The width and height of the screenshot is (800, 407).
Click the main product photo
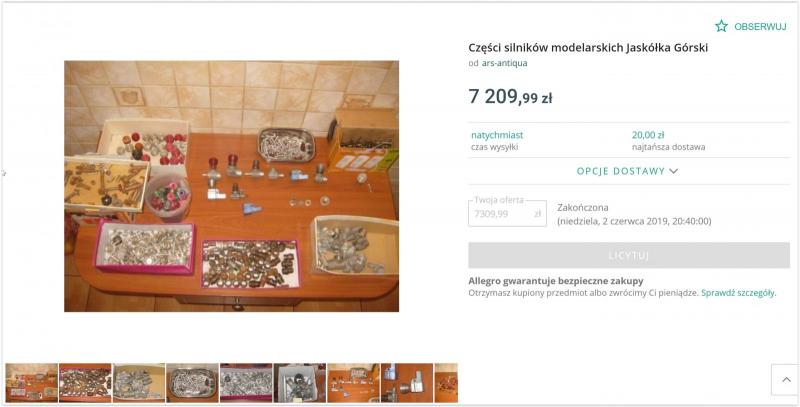point(231,186)
